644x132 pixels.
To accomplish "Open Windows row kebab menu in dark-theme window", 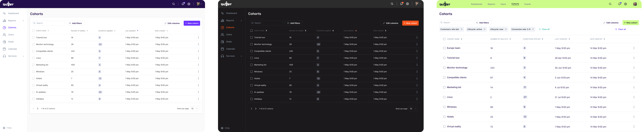I will (x=417, y=72).
